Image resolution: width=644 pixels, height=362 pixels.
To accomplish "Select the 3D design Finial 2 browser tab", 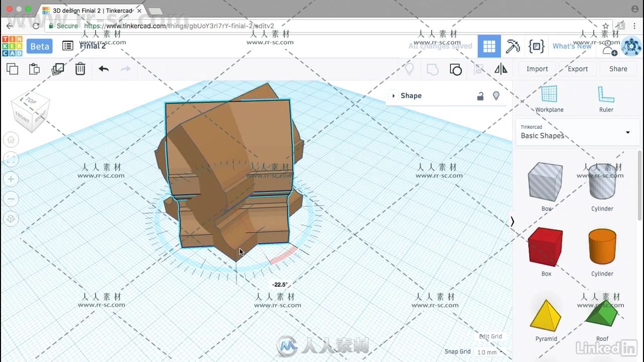I will (x=92, y=11).
